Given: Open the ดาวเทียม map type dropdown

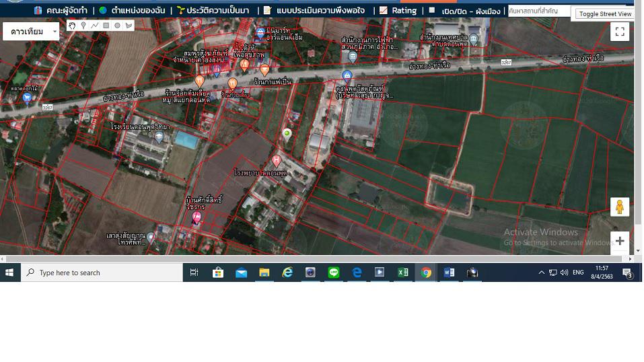Looking at the screenshot, I should [31, 32].
